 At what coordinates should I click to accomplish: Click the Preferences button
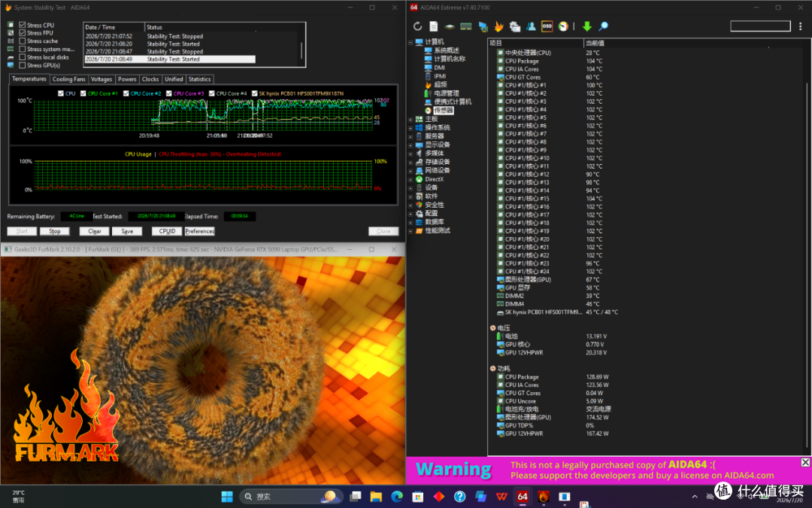click(199, 231)
